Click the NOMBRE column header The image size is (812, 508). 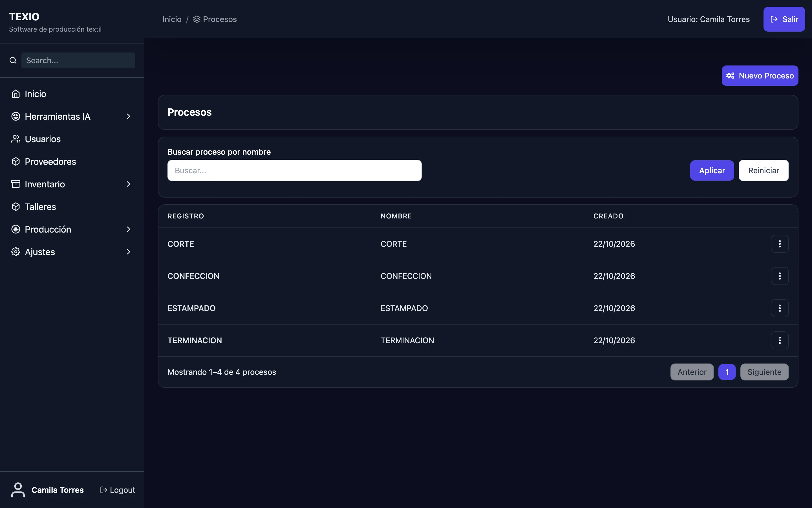[x=396, y=216]
